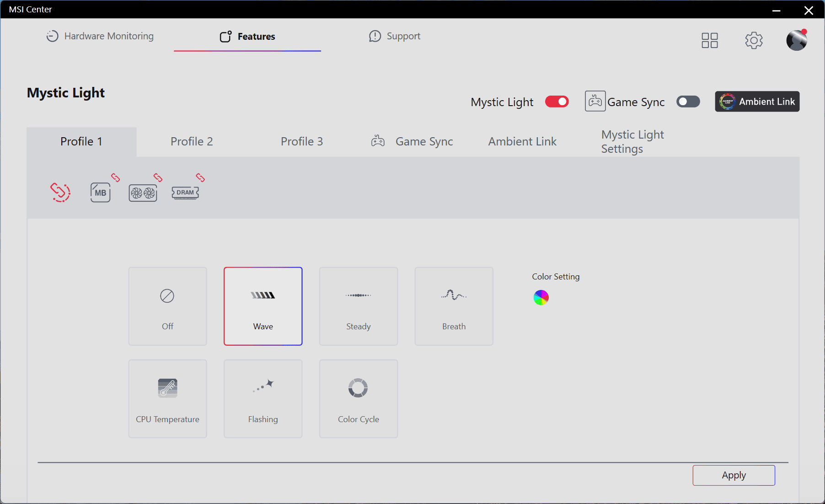Go to Features section
Viewport: 825px width, 504px height.
click(x=247, y=37)
